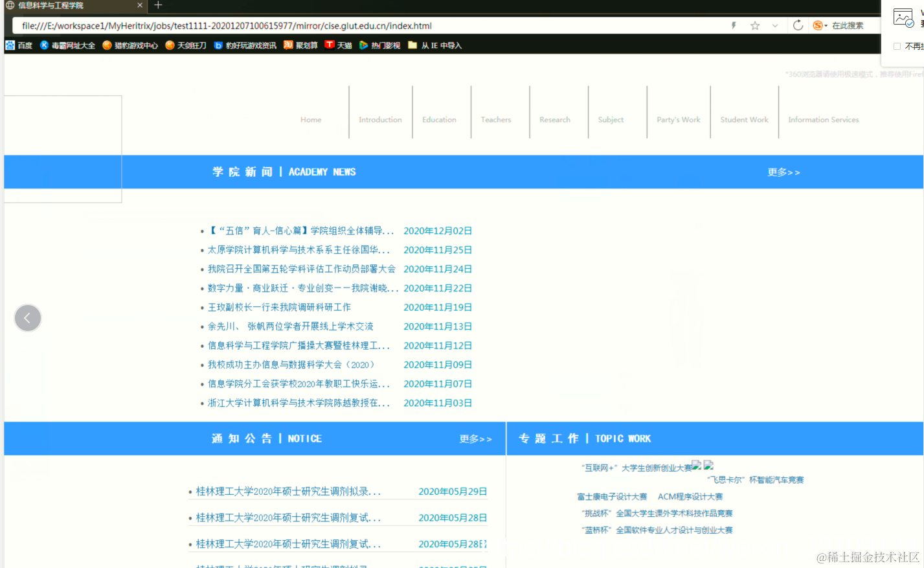Open news 数字力量·商业跃迁·专业创变
Screen dimensions: 924x568
coord(302,288)
